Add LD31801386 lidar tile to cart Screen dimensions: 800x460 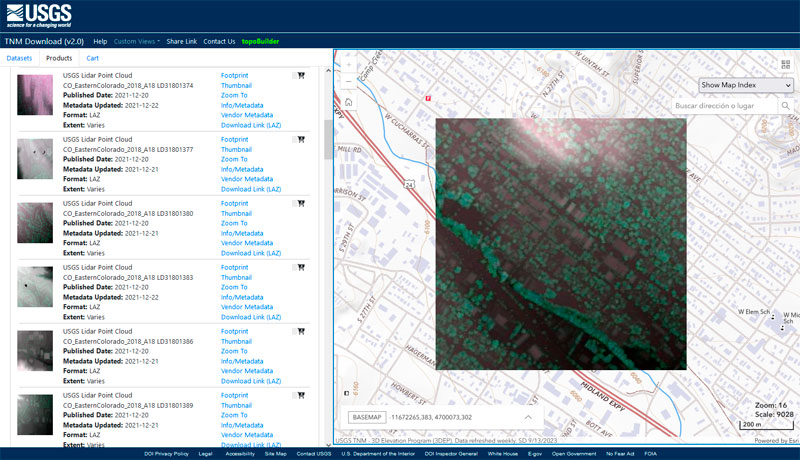(301, 331)
